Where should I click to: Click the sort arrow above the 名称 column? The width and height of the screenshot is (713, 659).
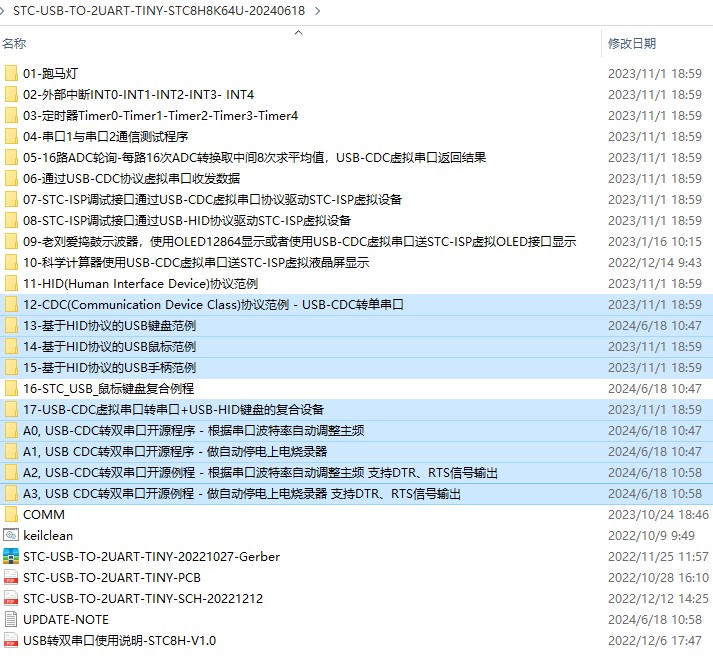[x=299, y=32]
